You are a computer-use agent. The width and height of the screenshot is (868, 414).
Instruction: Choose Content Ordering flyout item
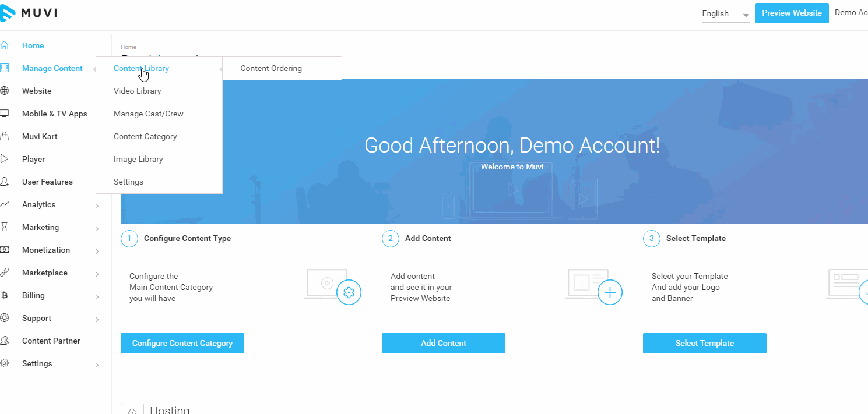(271, 68)
